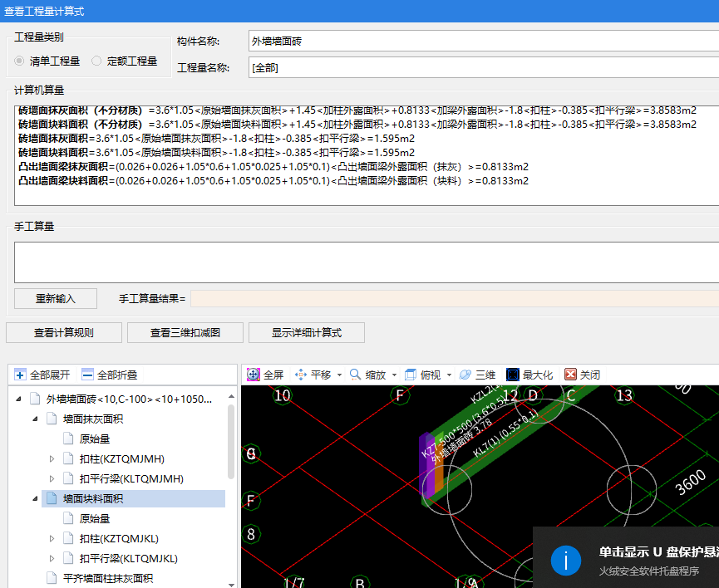Select the 缩放 zoom magnifier icon
This screenshot has width=719, height=588.
coord(355,375)
